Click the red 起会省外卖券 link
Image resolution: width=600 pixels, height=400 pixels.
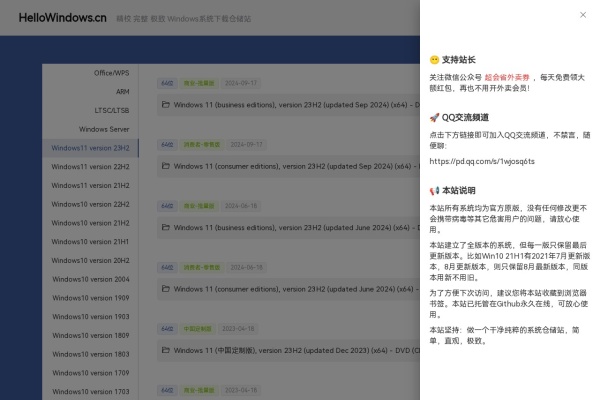pos(513,76)
